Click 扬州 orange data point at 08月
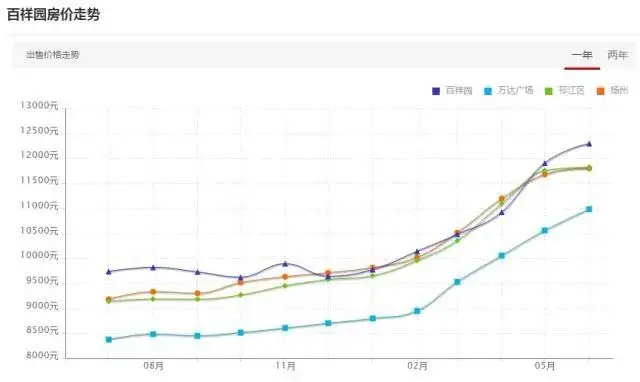 [153, 292]
